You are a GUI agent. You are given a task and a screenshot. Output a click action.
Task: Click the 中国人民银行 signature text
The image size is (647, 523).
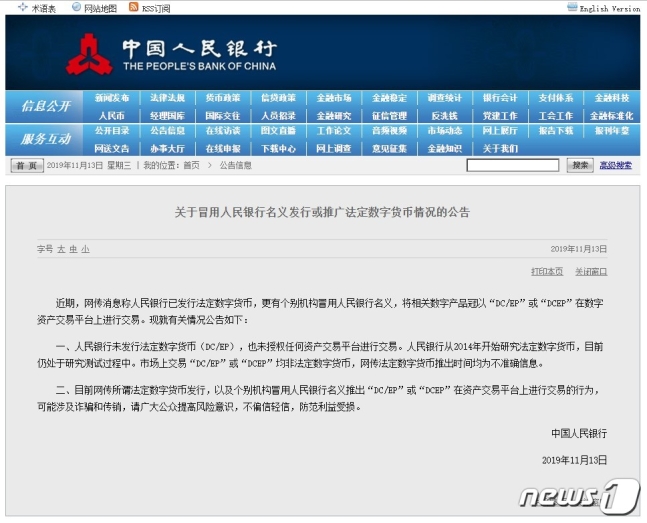pyautogui.click(x=579, y=433)
